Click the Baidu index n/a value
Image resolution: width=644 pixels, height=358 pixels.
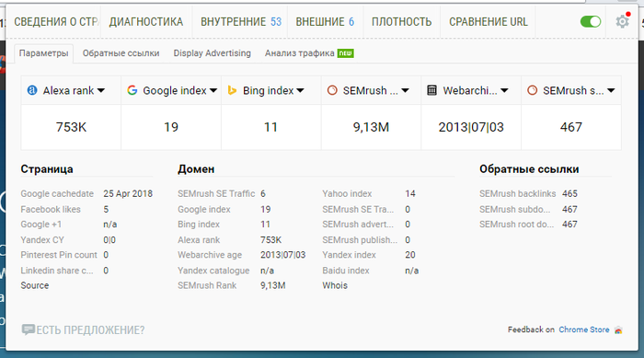tap(411, 271)
